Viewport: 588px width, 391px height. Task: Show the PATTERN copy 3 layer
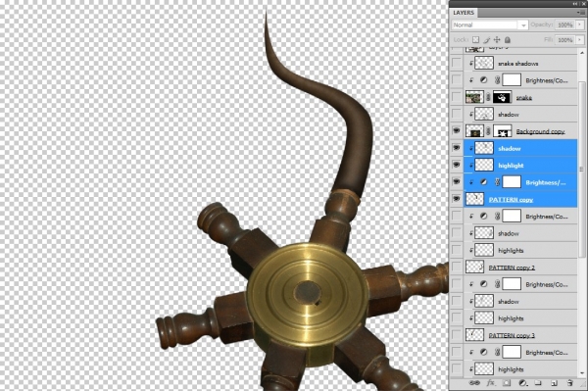[457, 335]
